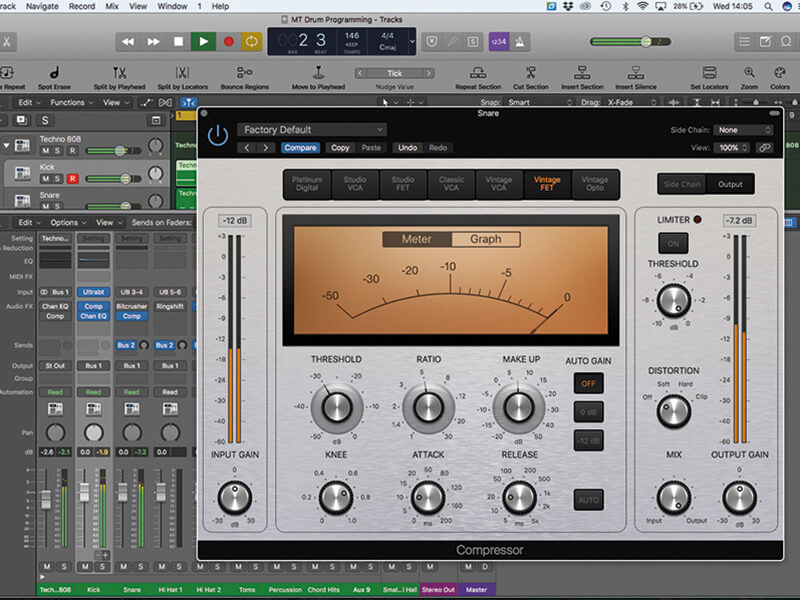Click the metronome icon in the transport bar
The height and width of the screenshot is (600, 800).
click(520, 42)
